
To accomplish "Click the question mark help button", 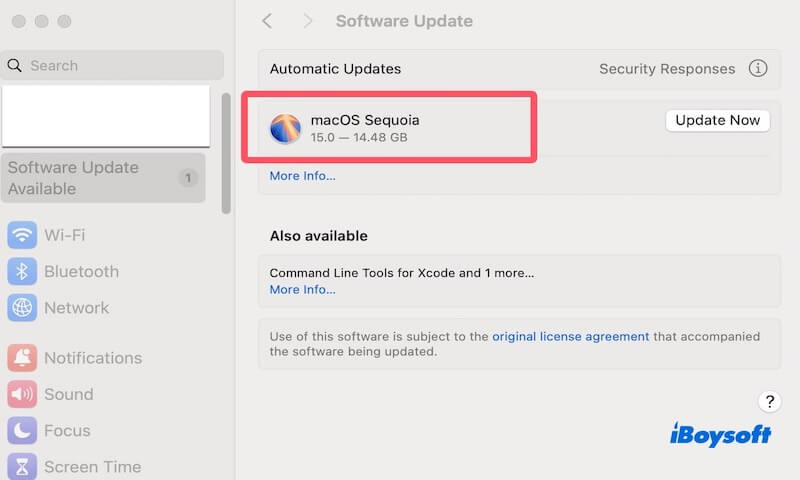I will (768, 402).
